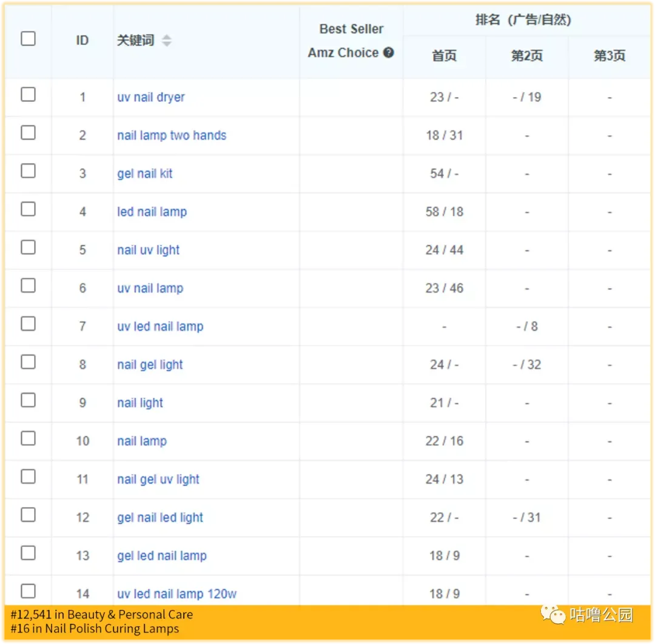Tick the checkbox for uv nail lamp
Image resolution: width=655 pixels, height=644 pixels.
coord(28,286)
